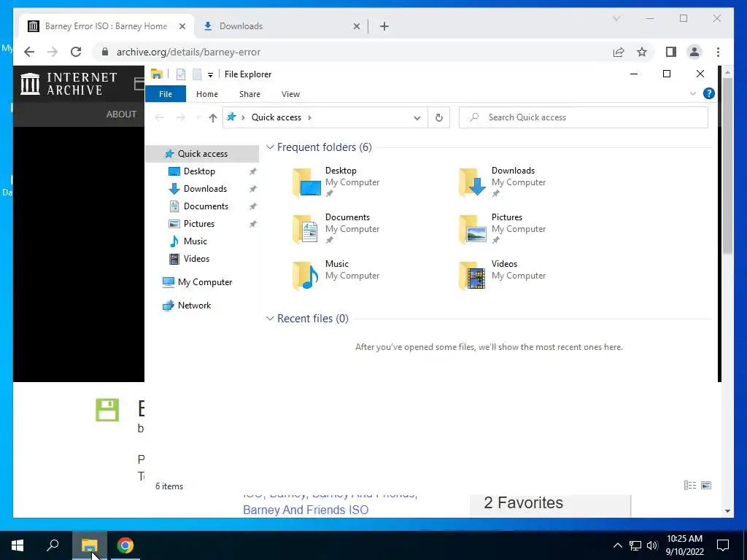Open the notification center icon
The image size is (747, 560).
pos(723,545)
